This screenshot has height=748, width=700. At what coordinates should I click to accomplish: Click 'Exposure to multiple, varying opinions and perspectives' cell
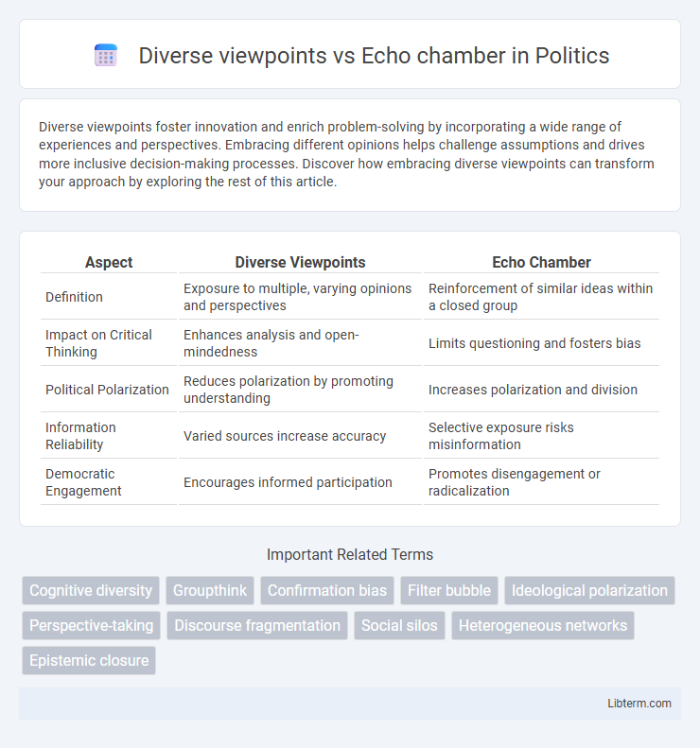coord(300,297)
